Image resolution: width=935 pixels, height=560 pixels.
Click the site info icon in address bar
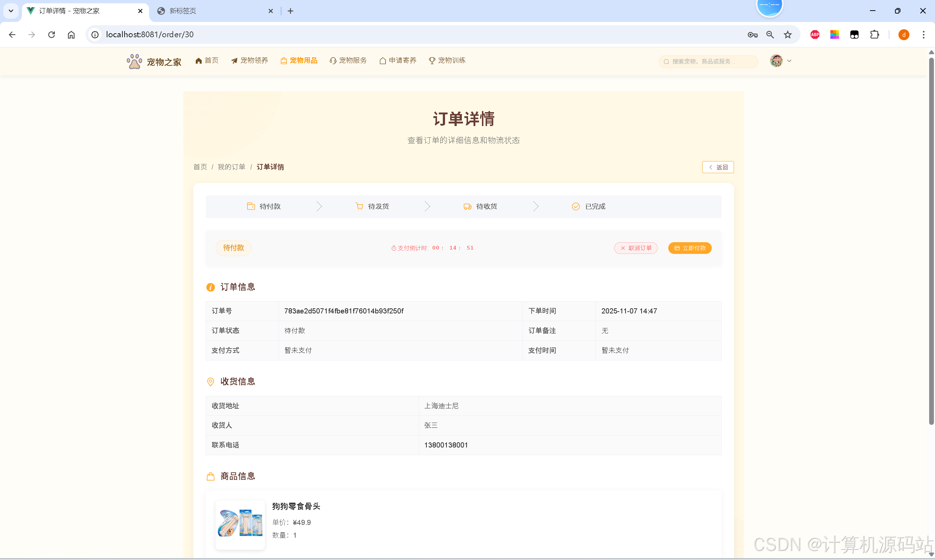tap(95, 35)
